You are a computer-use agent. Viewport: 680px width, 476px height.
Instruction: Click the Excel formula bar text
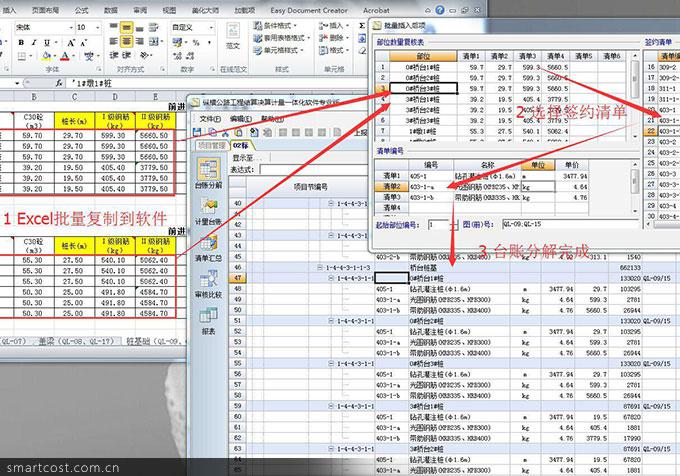pos(92,83)
